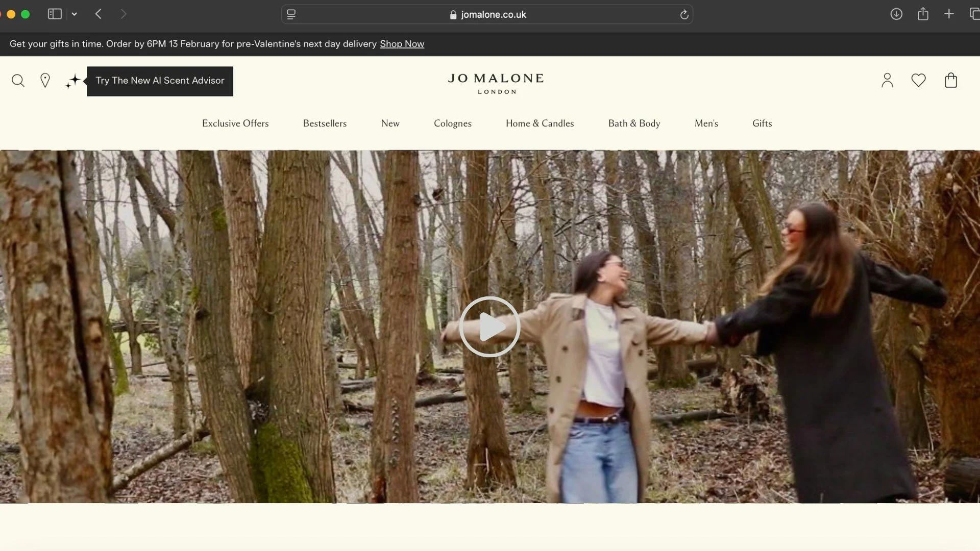The image size is (980, 551).
Task: Go back with Safari back arrow
Action: [x=99, y=14]
